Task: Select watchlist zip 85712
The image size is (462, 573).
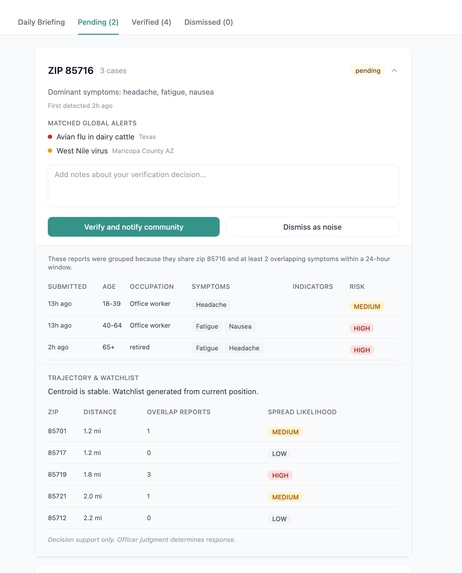Action: pyautogui.click(x=57, y=518)
